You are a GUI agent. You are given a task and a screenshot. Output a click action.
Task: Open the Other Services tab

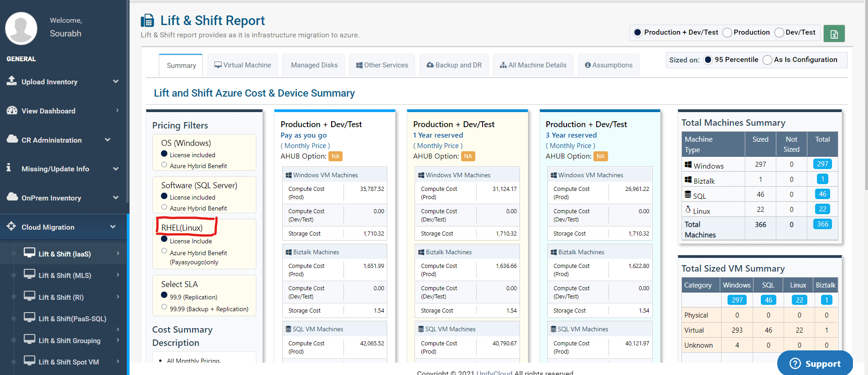pos(382,65)
